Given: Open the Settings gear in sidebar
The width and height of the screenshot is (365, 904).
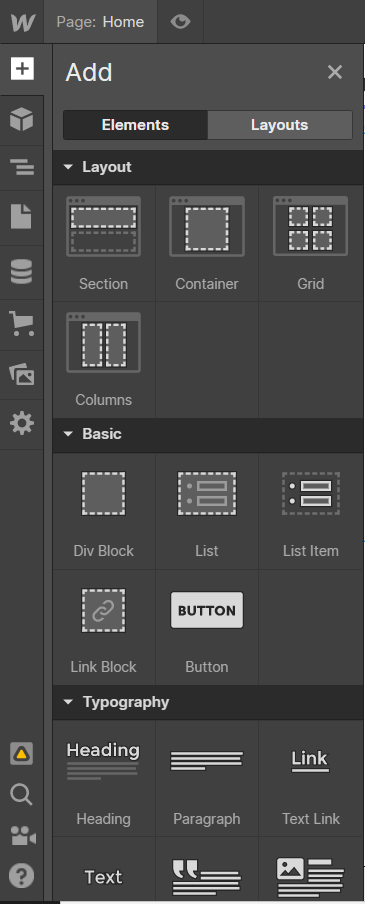Looking at the screenshot, I should pos(21,424).
